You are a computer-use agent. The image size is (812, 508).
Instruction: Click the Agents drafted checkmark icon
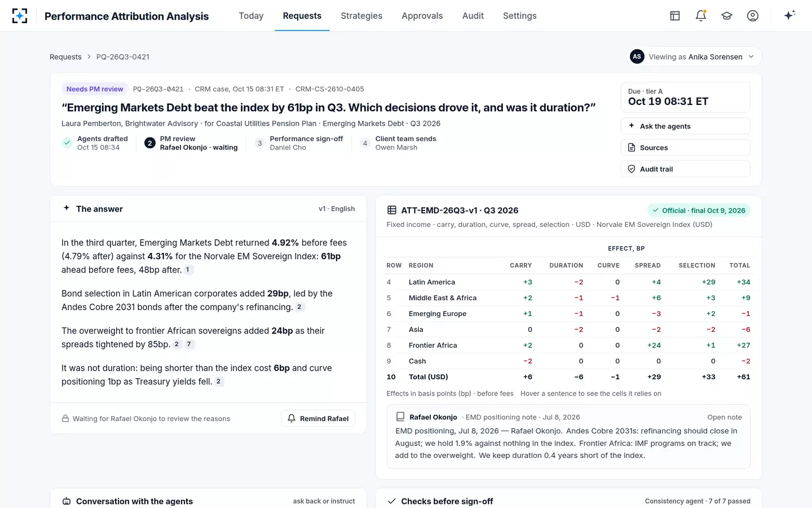tap(67, 143)
